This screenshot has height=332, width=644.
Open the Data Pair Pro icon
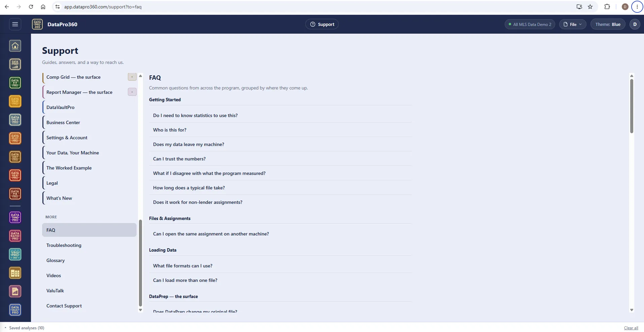pos(15,101)
